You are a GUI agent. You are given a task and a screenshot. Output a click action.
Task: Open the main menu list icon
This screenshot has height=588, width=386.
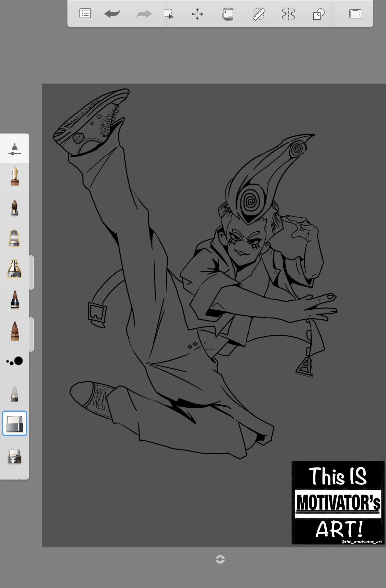pyautogui.click(x=85, y=14)
